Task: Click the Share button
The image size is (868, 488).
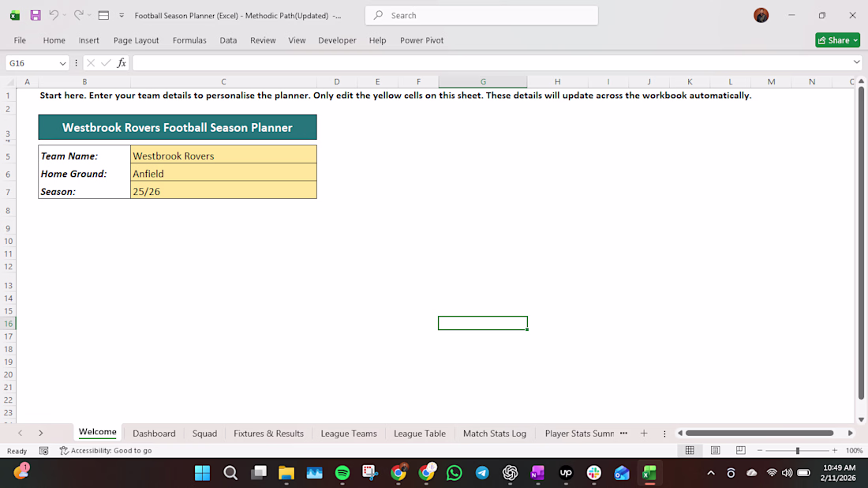Action: pos(837,40)
